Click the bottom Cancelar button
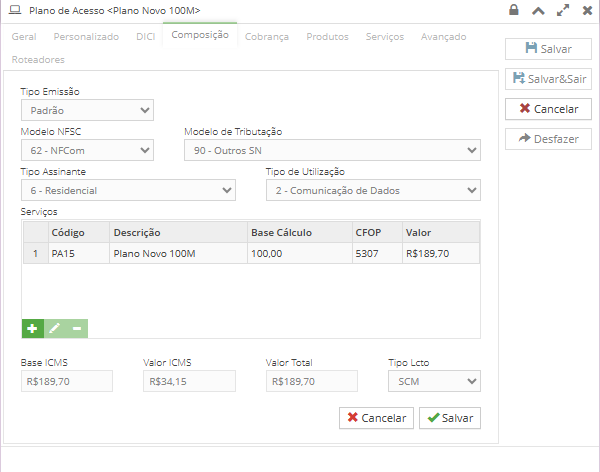600x472 pixels. [376, 418]
